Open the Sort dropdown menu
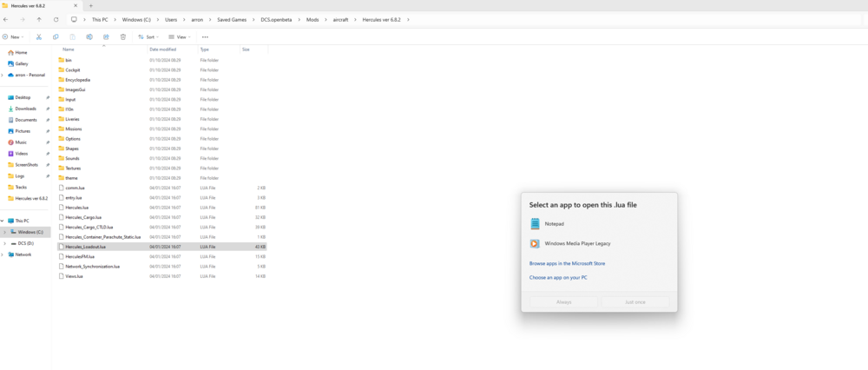 coord(148,37)
